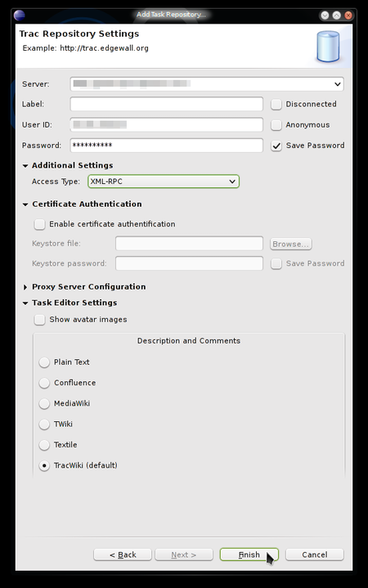Open the Server URL dropdown arrow
The height and width of the screenshot is (588, 368).
pos(338,84)
